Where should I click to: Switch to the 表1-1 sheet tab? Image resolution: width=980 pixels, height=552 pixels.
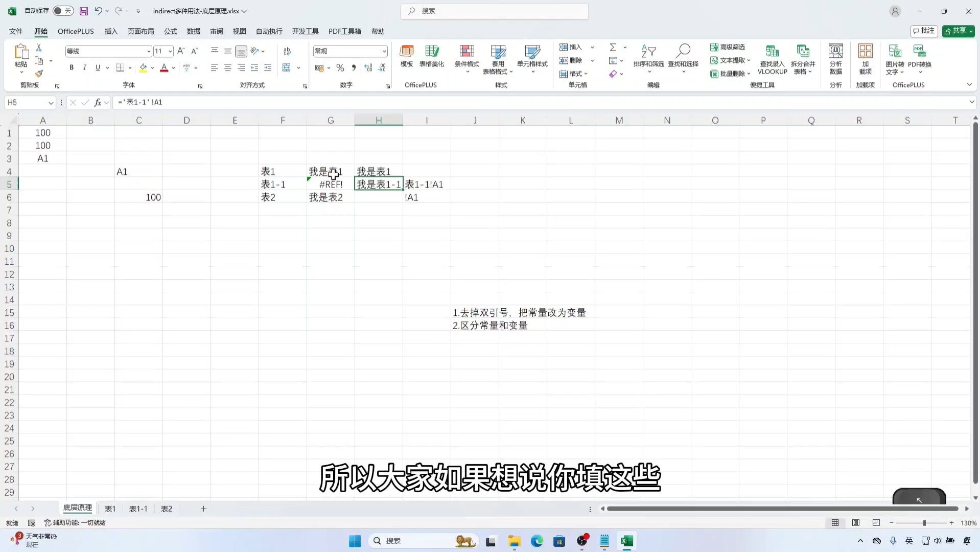click(137, 508)
